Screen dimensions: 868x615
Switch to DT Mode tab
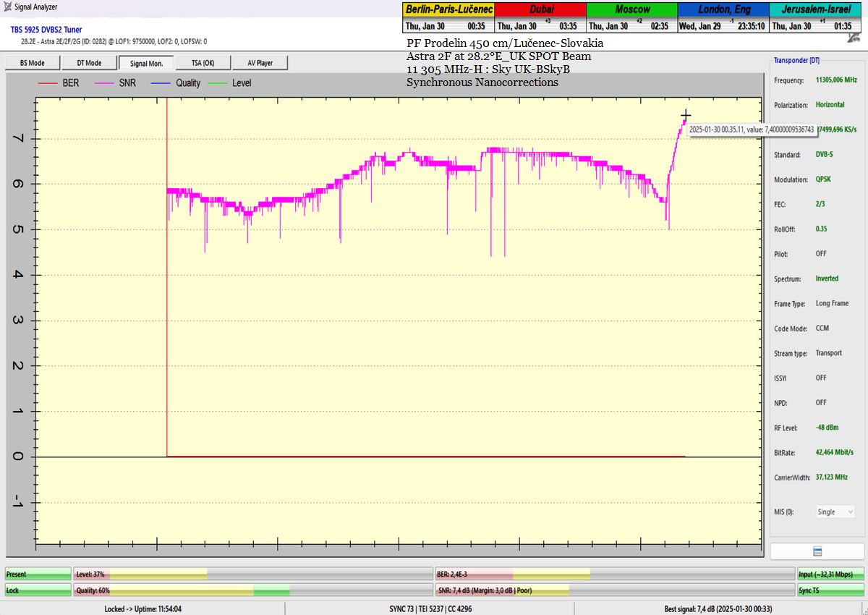(89, 63)
